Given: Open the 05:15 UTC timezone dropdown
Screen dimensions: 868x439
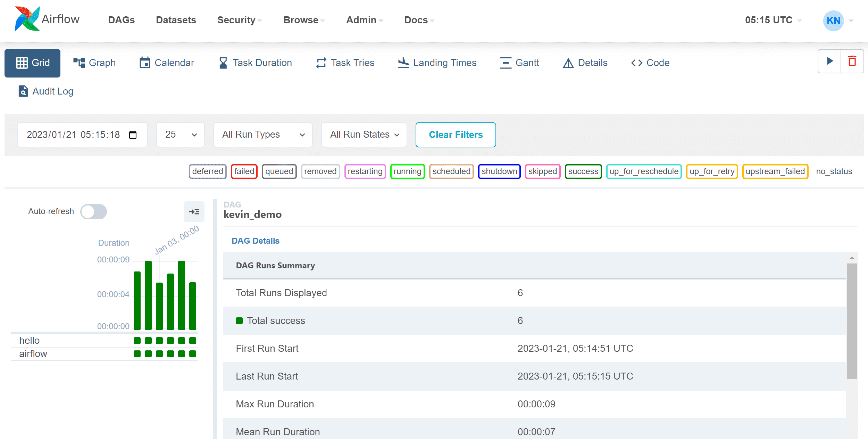Looking at the screenshot, I should click(773, 20).
